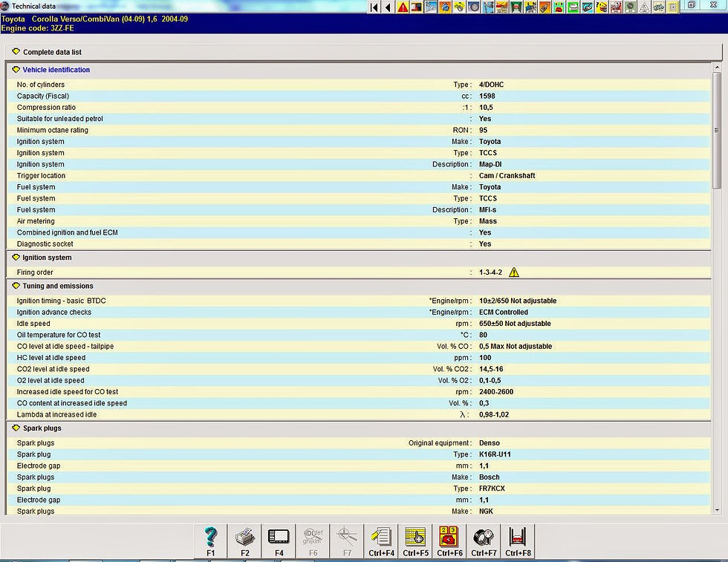Click the 'HC level at idle speed' label
This screenshot has height=562, width=728.
tap(51, 358)
